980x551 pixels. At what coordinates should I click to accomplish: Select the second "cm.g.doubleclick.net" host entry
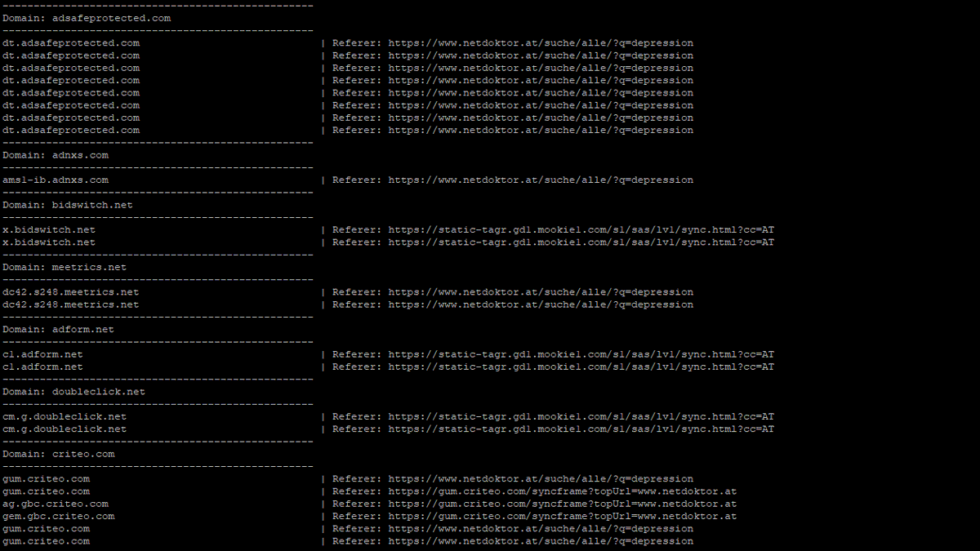(x=65, y=429)
